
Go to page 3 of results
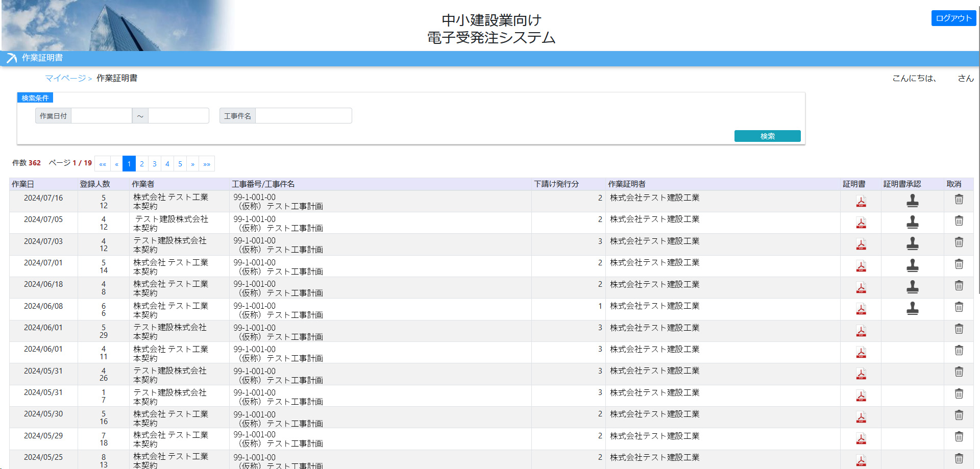click(155, 164)
